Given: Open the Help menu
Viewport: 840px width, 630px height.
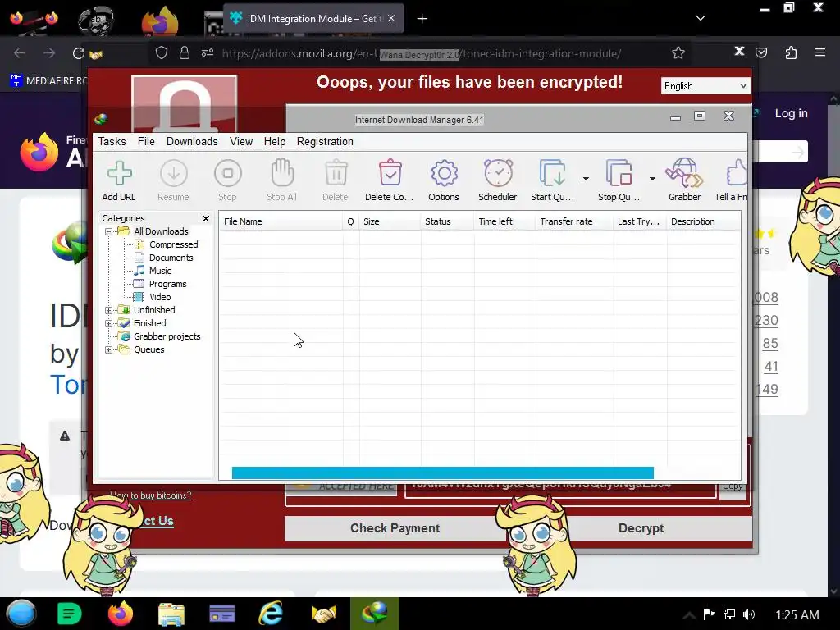Looking at the screenshot, I should [x=274, y=141].
